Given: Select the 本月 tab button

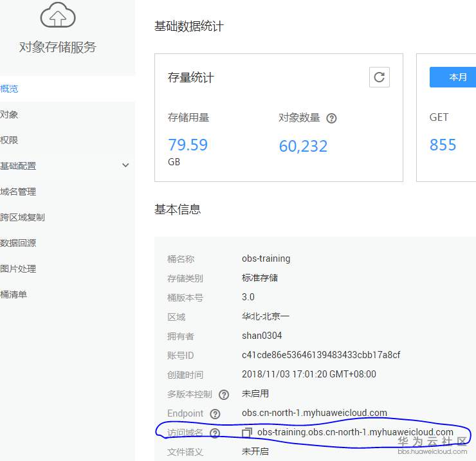Looking at the screenshot, I should [x=453, y=77].
